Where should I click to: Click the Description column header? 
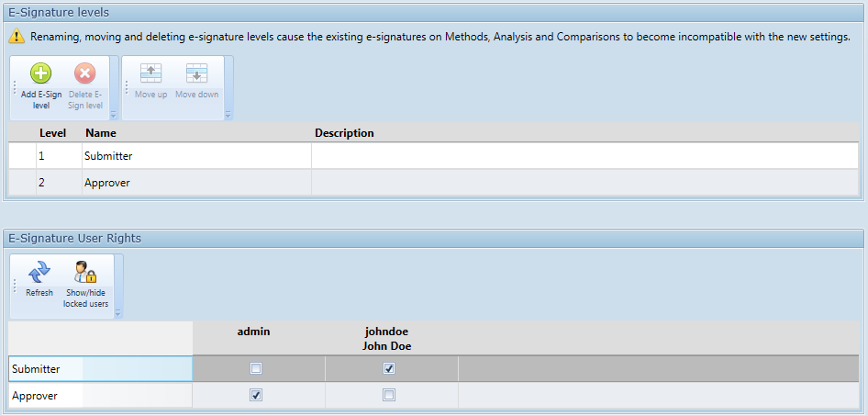coord(584,133)
